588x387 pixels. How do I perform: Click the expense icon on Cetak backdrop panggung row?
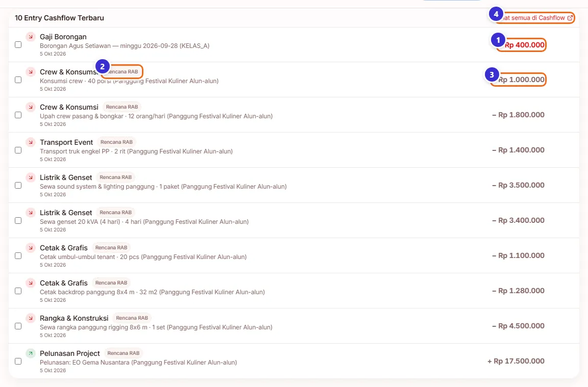coord(31,283)
